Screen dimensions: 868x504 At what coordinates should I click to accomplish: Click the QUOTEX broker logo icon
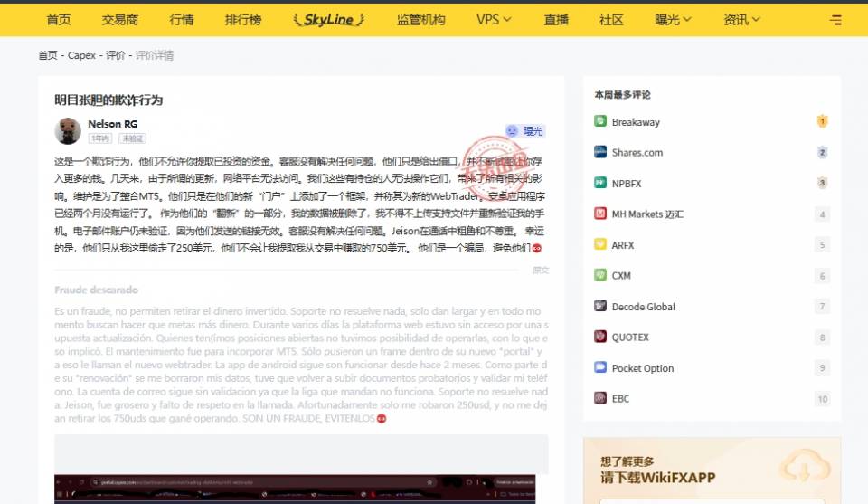(600, 337)
